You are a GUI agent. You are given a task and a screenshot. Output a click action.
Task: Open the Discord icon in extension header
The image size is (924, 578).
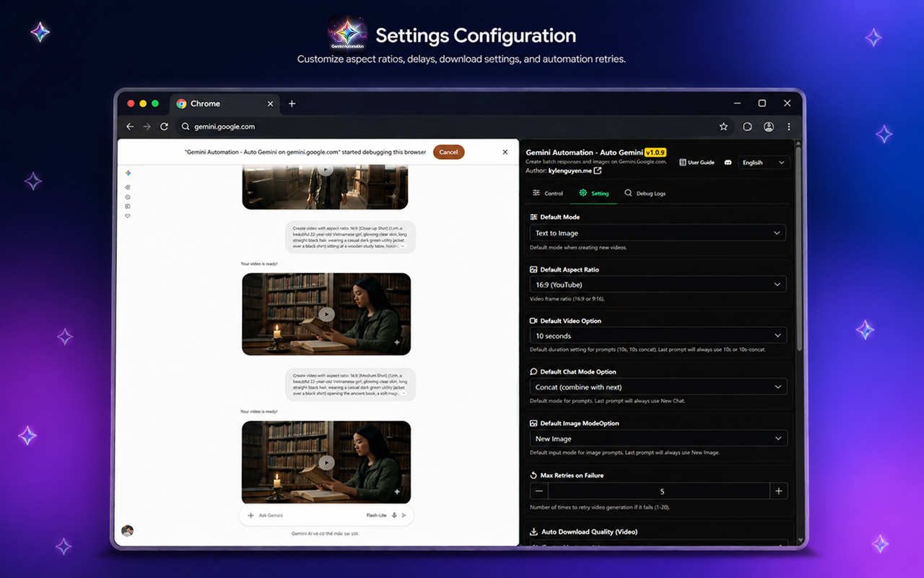[728, 163]
